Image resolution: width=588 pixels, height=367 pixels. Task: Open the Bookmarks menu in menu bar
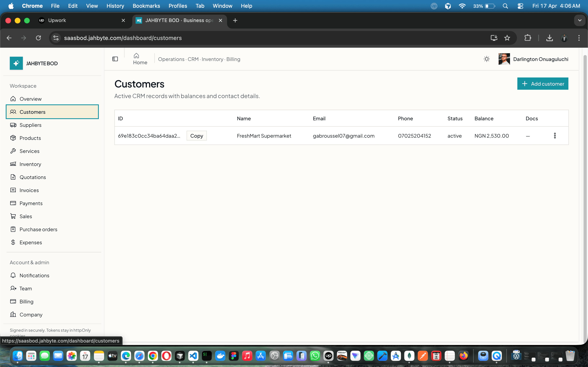pos(146,6)
